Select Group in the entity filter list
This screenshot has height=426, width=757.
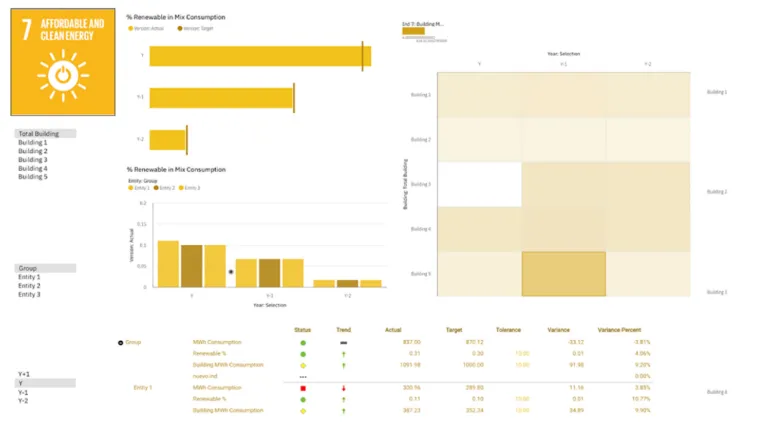45,268
